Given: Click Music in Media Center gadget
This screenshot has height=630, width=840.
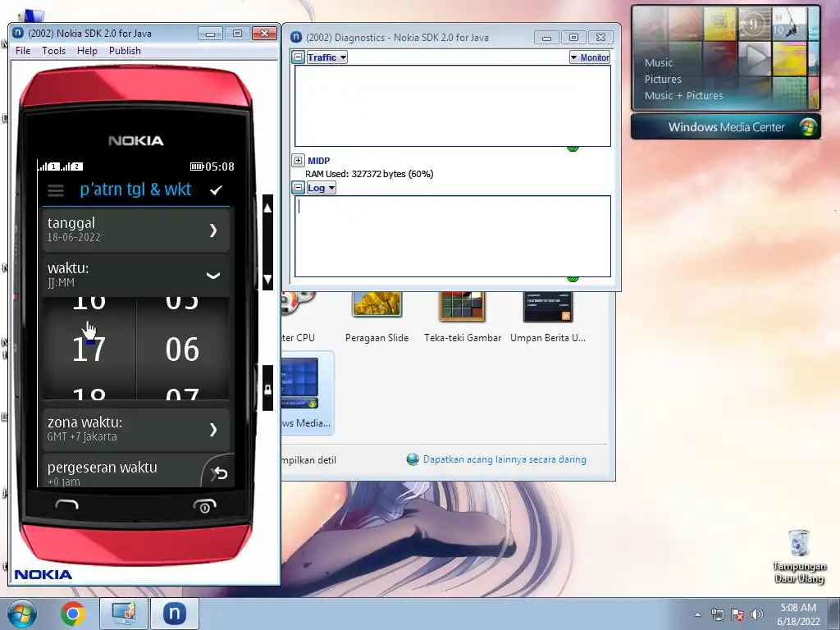Looking at the screenshot, I should coord(659,62).
